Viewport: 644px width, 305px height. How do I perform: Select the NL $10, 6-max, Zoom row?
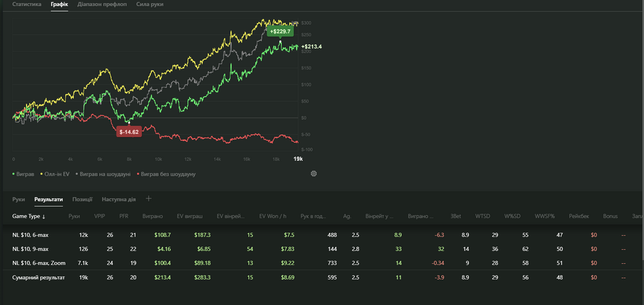(39, 263)
